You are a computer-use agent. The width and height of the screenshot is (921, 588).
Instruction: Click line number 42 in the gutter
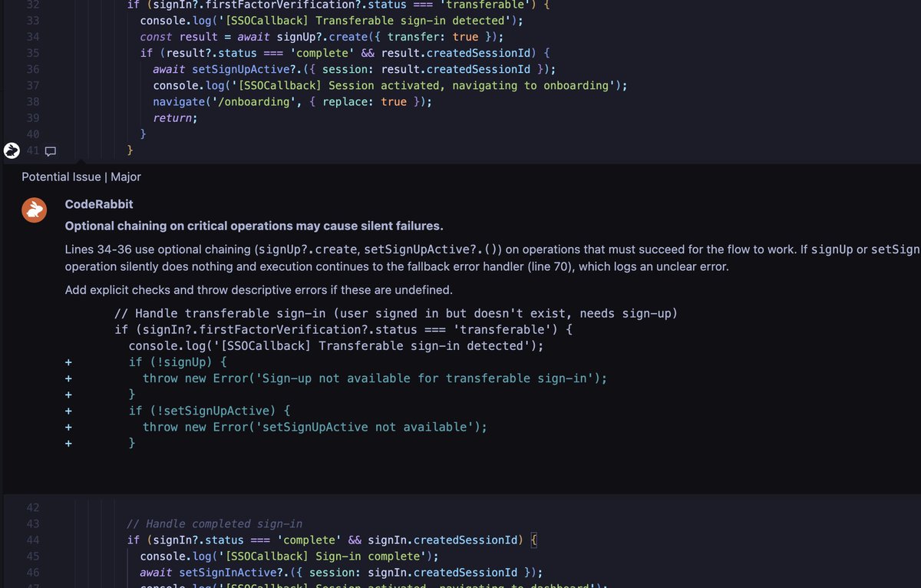33,507
